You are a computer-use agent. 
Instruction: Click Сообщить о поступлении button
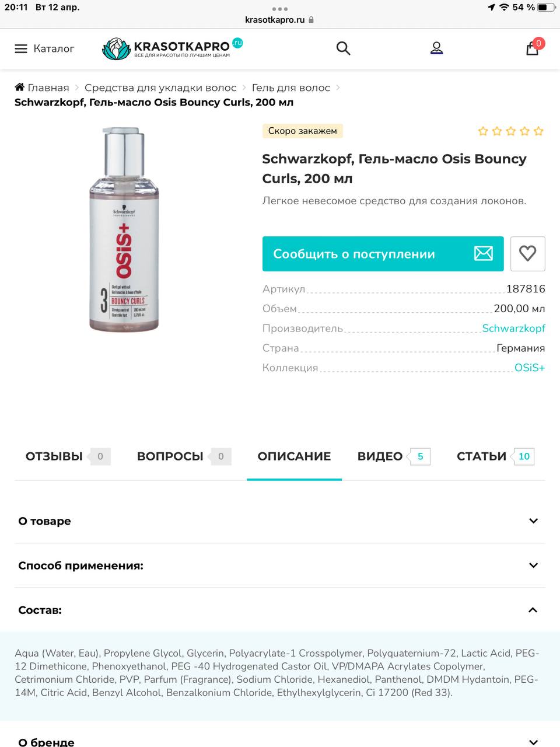click(383, 254)
